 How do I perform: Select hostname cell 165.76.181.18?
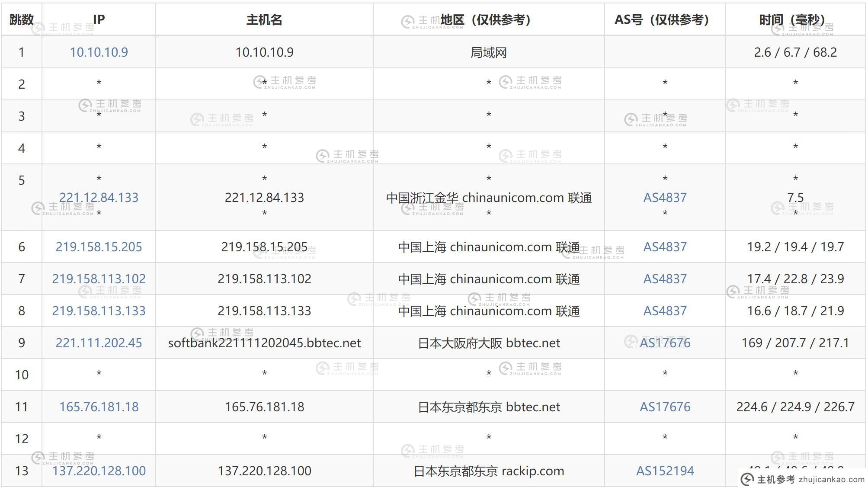point(264,407)
